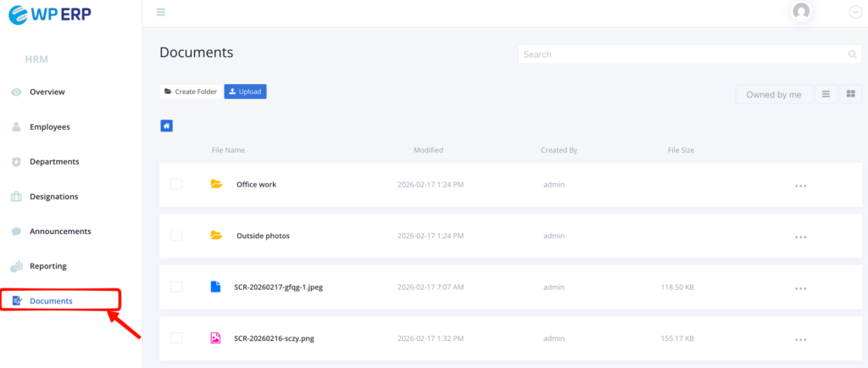Switch to list view layout
The height and width of the screenshot is (368, 868).
click(826, 94)
